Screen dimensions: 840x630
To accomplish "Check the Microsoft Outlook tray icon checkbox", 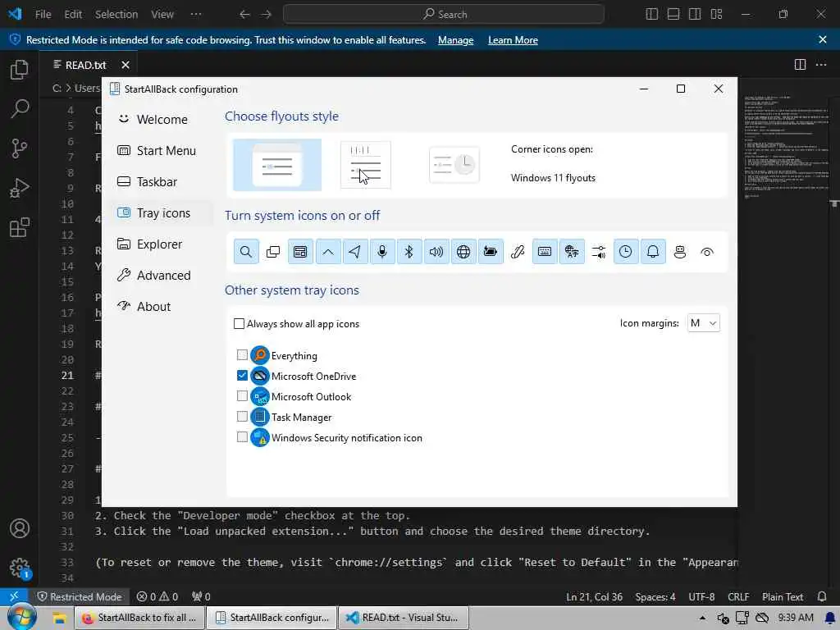I will [242, 396].
